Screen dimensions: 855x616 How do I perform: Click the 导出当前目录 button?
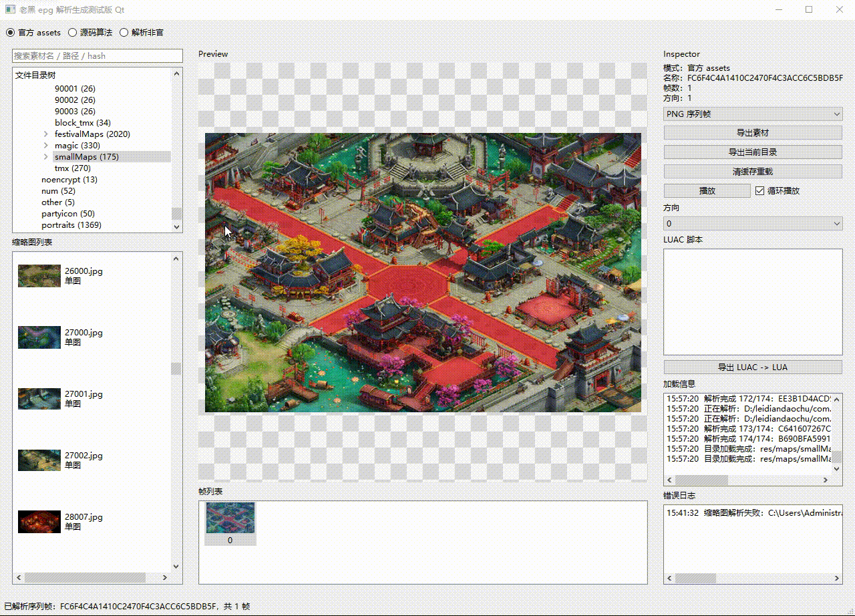pyautogui.click(x=753, y=152)
